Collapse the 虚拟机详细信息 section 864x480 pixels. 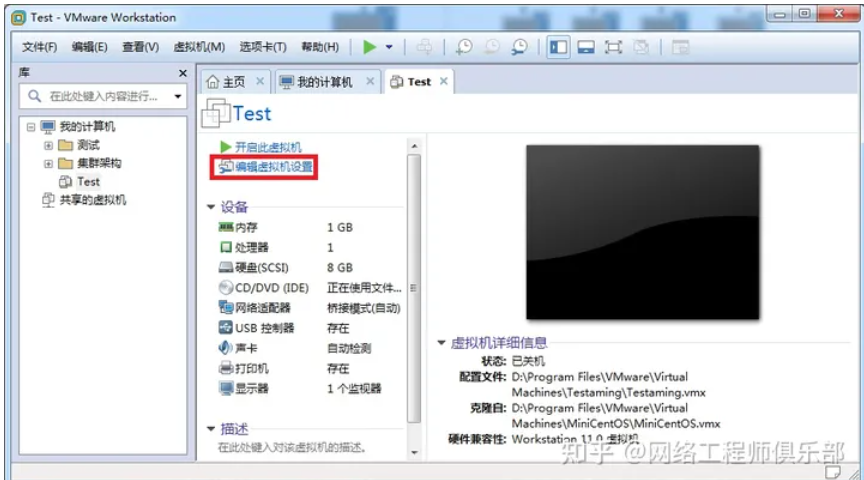pos(441,343)
